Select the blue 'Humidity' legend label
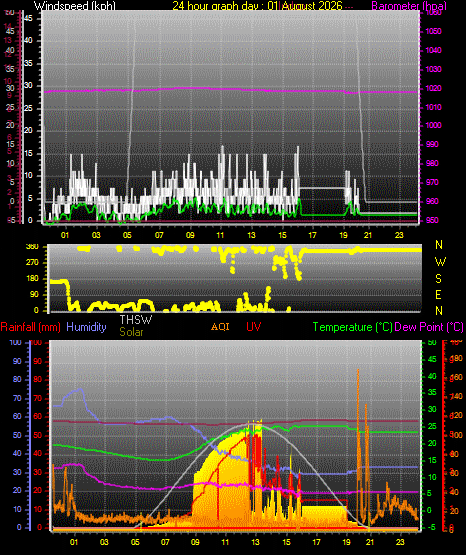This screenshot has width=466, height=555. [86, 327]
